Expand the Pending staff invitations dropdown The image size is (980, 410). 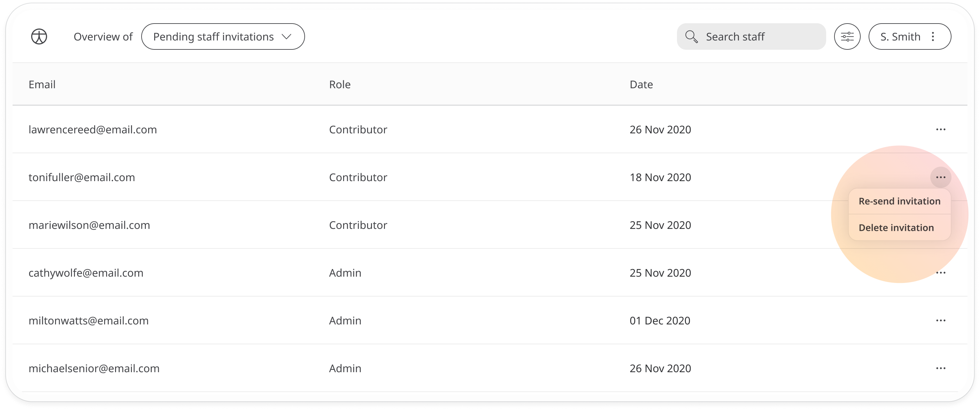coord(222,36)
